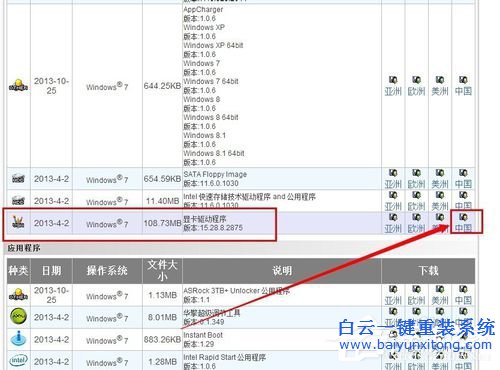Screen dimensions: 500x370
Task: Click the 说明 column header
Action: (282, 270)
